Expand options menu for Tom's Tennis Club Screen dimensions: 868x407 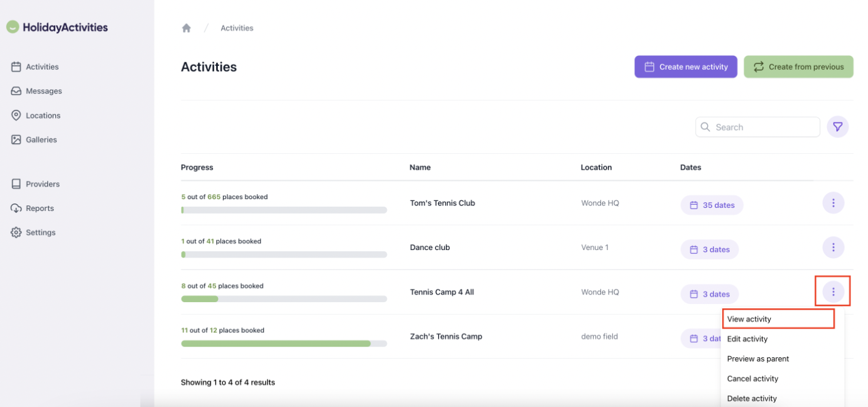(833, 203)
